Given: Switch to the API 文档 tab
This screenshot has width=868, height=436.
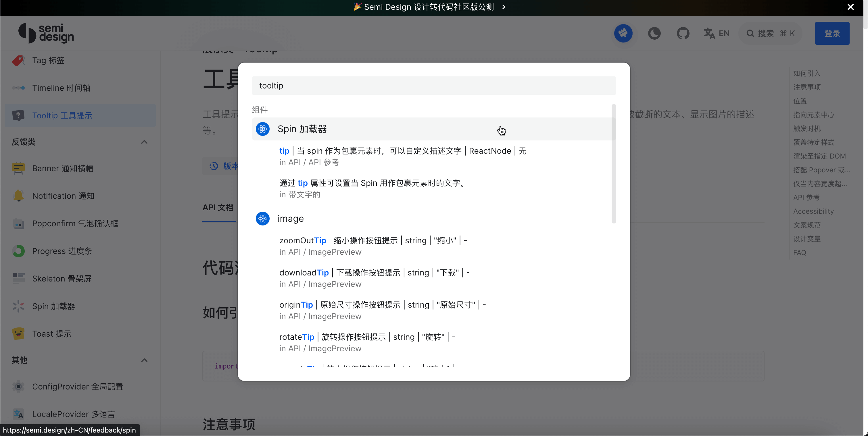Looking at the screenshot, I should click(218, 207).
